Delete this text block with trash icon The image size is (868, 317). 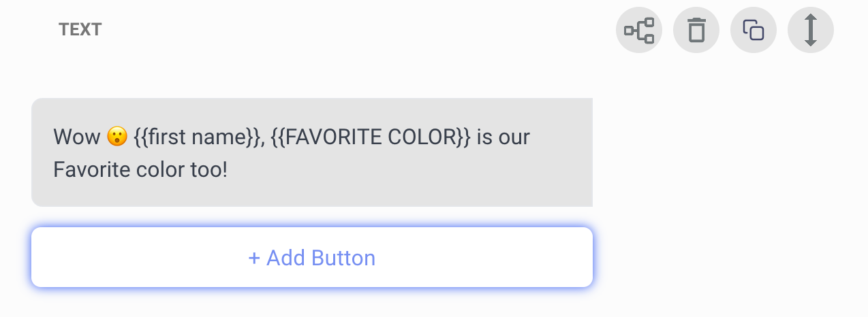point(696,30)
